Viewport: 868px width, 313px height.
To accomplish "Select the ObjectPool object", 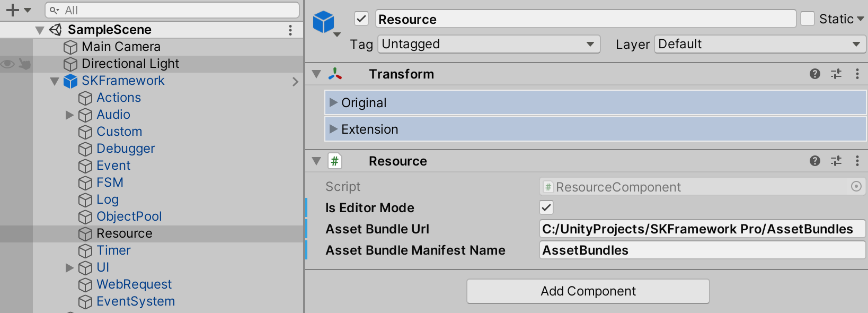I will (129, 216).
